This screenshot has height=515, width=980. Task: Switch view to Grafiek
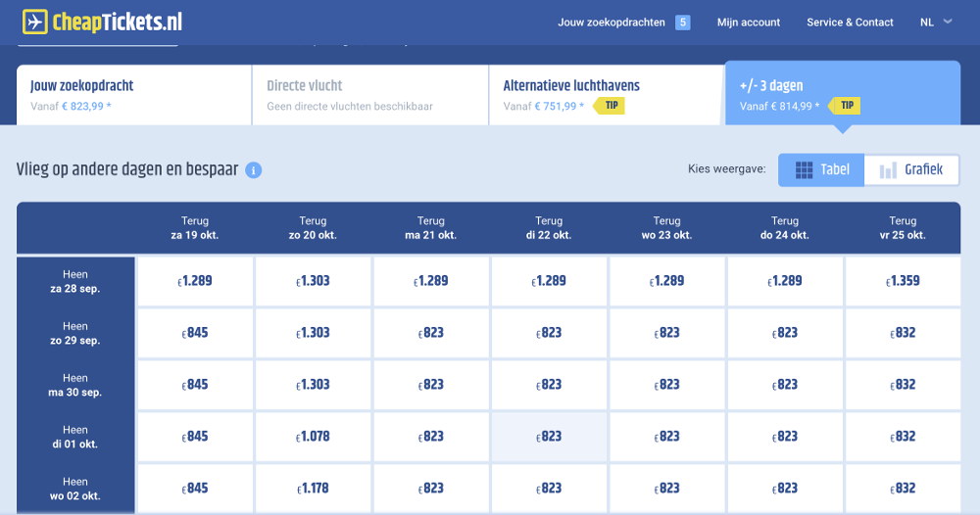[x=911, y=169]
